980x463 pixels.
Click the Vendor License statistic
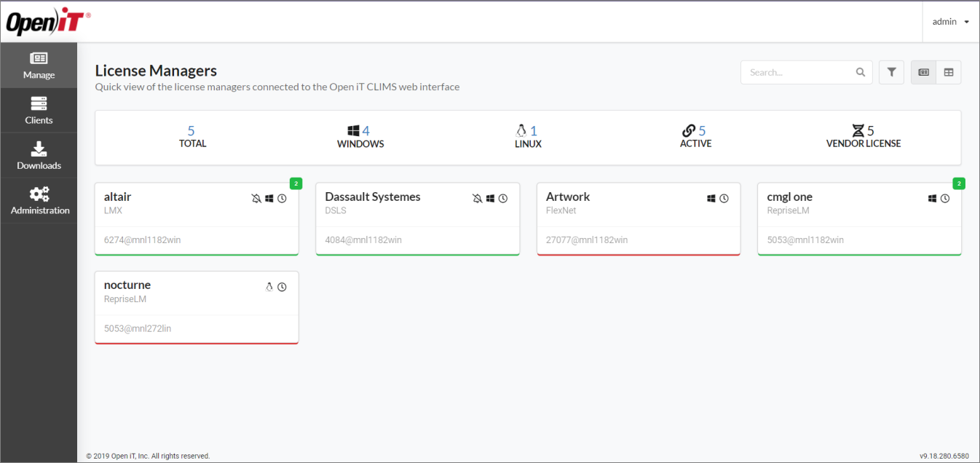tap(864, 137)
